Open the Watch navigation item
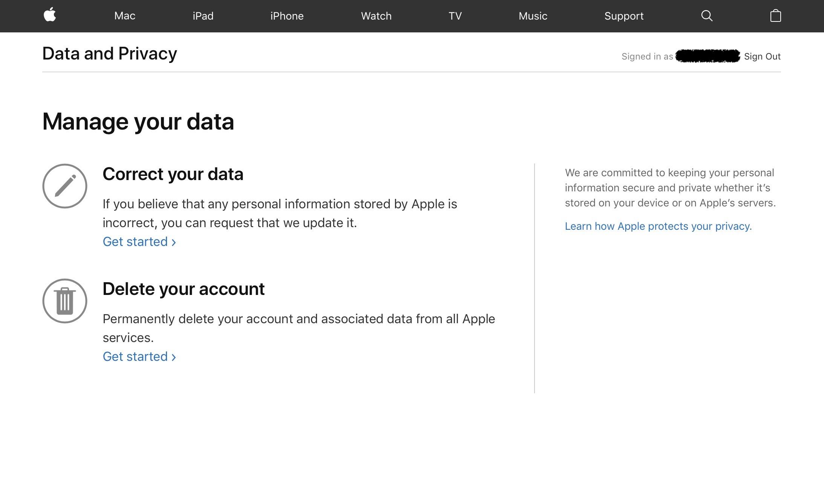Image resolution: width=824 pixels, height=504 pixels. 376,16
